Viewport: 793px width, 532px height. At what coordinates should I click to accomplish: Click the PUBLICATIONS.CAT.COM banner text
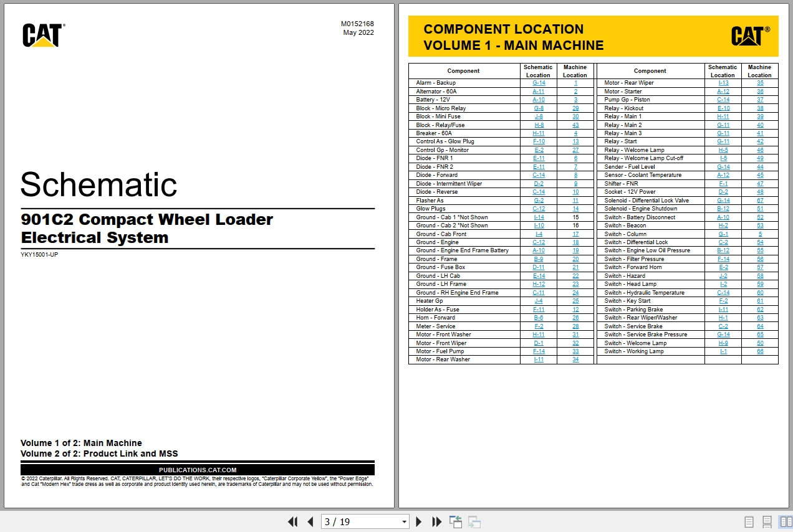[x=198, y=470]
